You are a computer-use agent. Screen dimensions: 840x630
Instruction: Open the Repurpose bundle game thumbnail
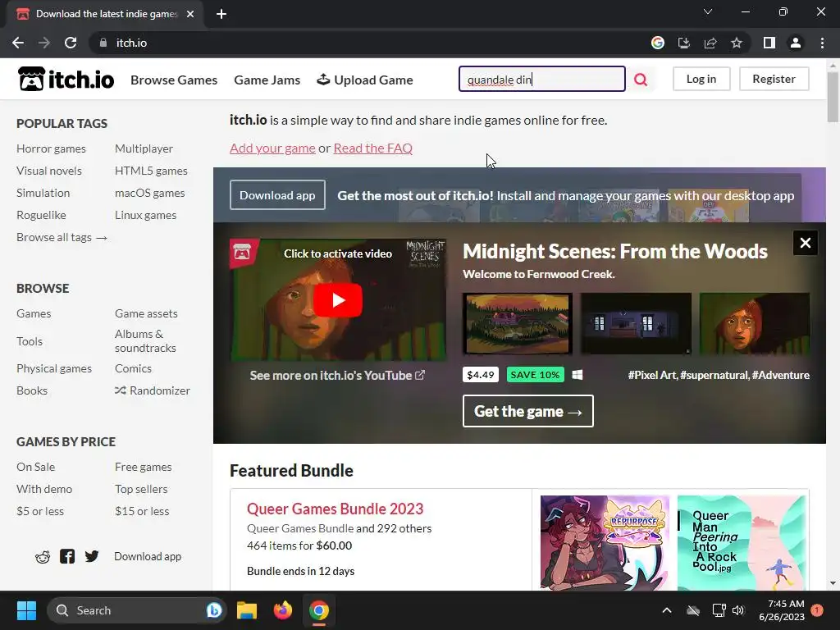[x=605, y=542]
